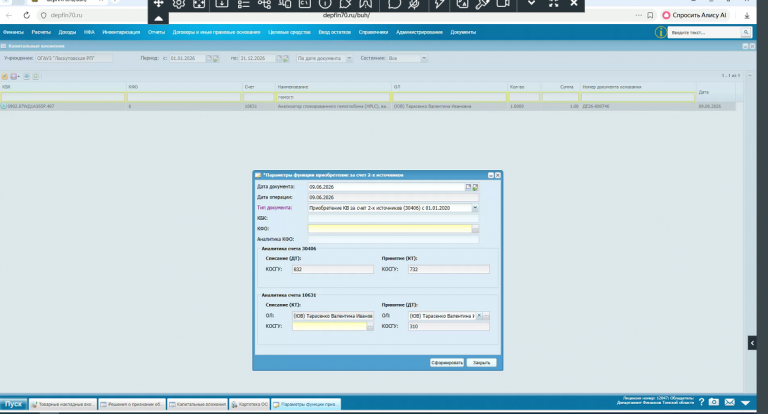Image resolution: width=768 pixels, height=414 pixels.
Task: Expand Состояние dropdown showing Все
Action: click(x=424, y=58)
